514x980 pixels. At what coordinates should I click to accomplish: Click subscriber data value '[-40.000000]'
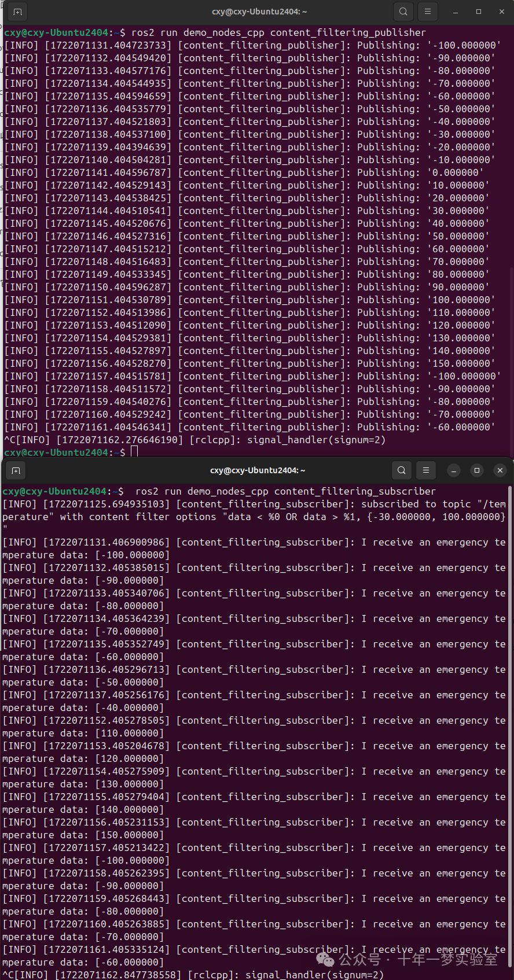tap(130, 708)
